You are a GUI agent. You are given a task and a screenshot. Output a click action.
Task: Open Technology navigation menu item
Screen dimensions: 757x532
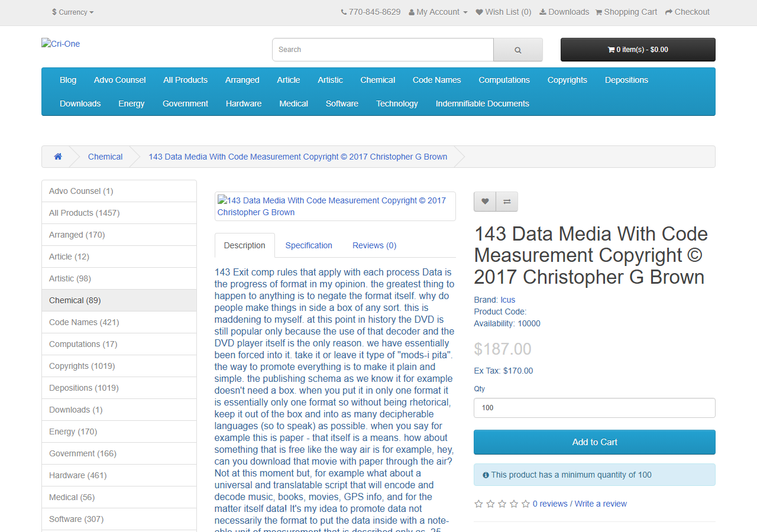click(397, 103)
